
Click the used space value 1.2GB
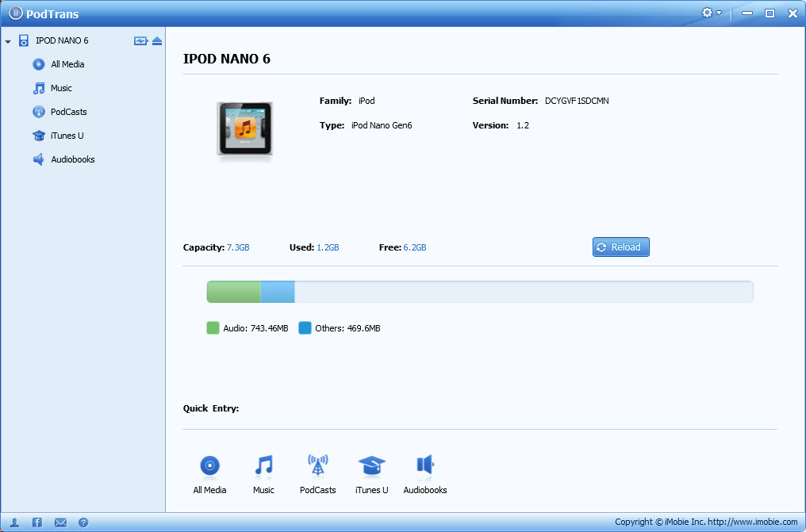[x=328, y=247]
